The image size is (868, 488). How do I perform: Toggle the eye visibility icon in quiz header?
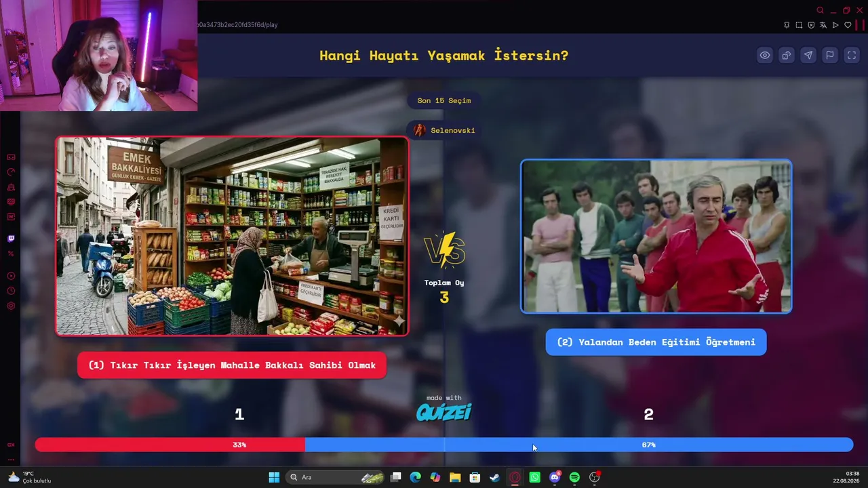click(x=765, y=56)
